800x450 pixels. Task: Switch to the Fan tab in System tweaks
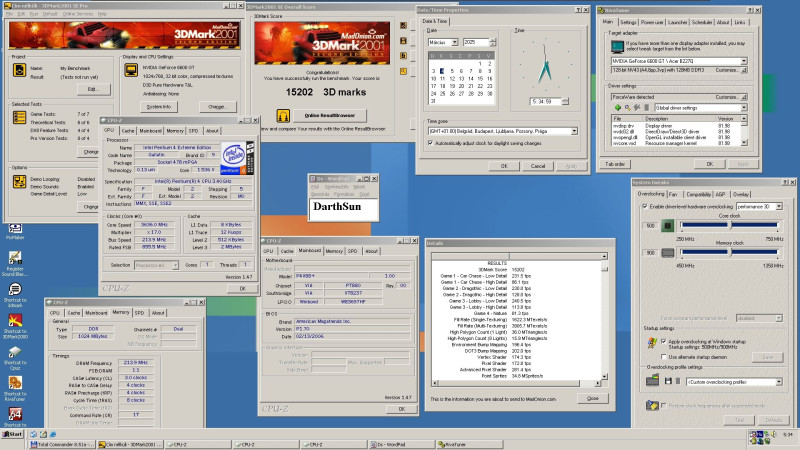[x=673, y=194]
